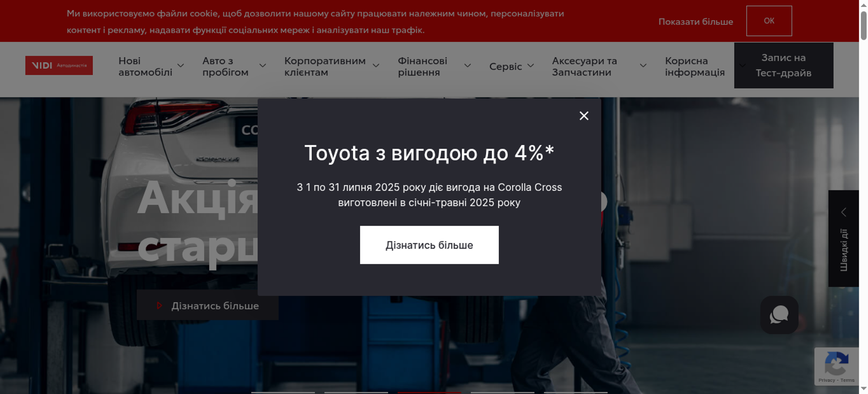Click the reCAPTCHA badge icon
Viewport: 868px width, 394px height.
(x=836, y=364)
